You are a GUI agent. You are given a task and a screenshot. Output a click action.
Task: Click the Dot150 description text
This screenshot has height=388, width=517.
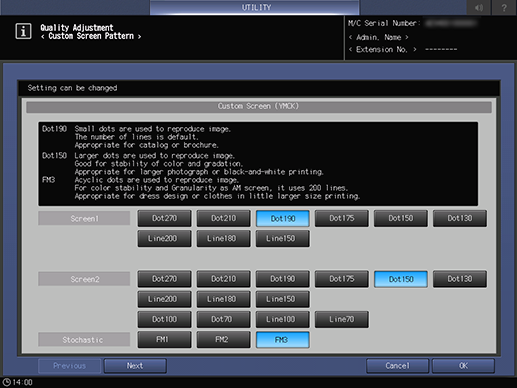coord(199,164)
